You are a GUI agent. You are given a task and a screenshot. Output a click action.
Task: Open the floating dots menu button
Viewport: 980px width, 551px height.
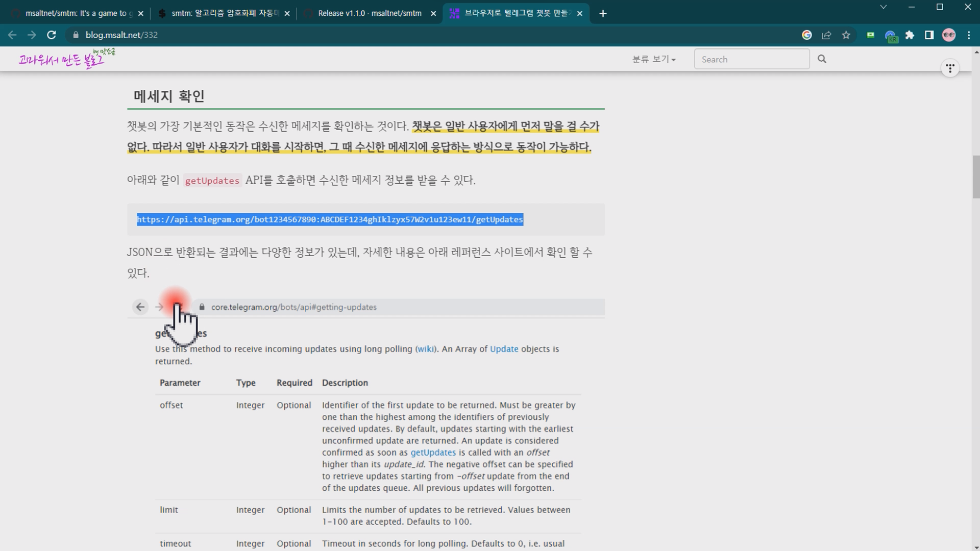click(950, 68)
